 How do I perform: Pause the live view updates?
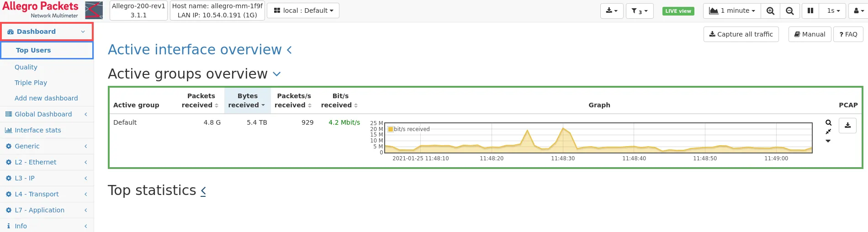[x=810, y=11]
